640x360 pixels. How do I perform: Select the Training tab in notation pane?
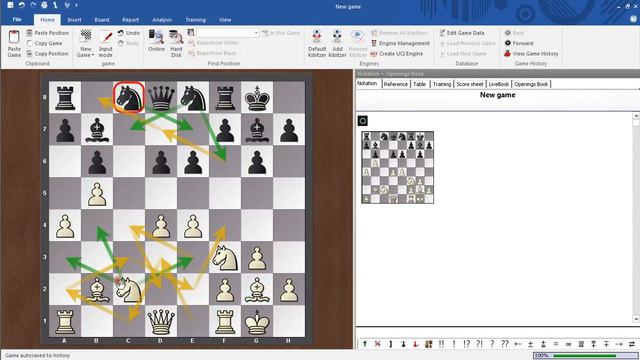(x=442, y=84)
